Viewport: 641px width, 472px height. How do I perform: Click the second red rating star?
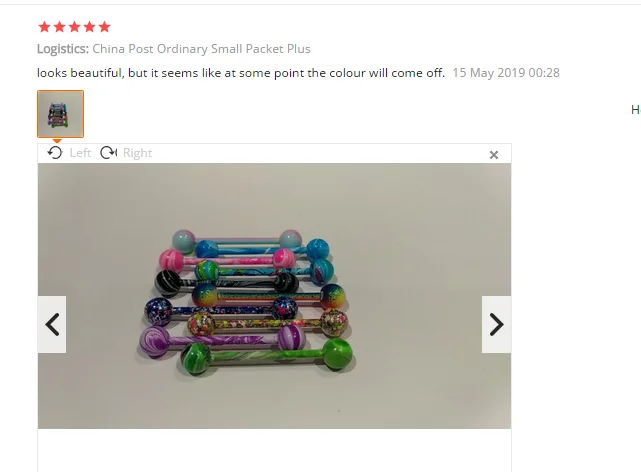point(59,27)
